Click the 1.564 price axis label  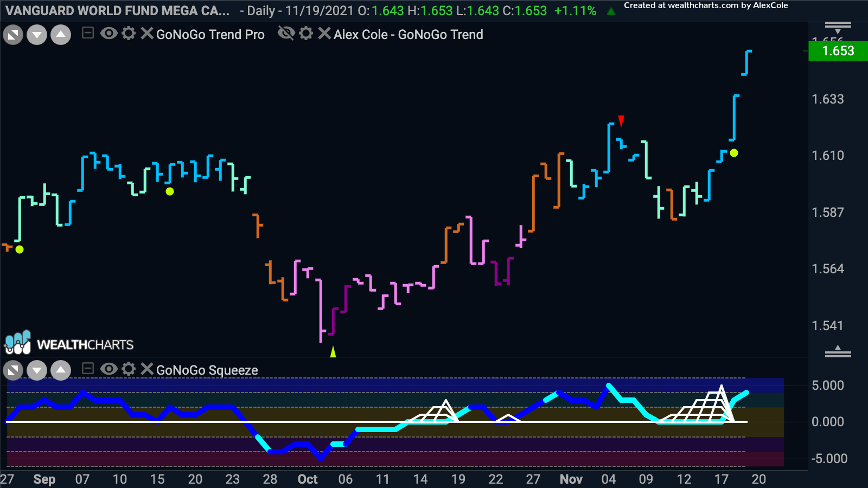click(828, 269)
